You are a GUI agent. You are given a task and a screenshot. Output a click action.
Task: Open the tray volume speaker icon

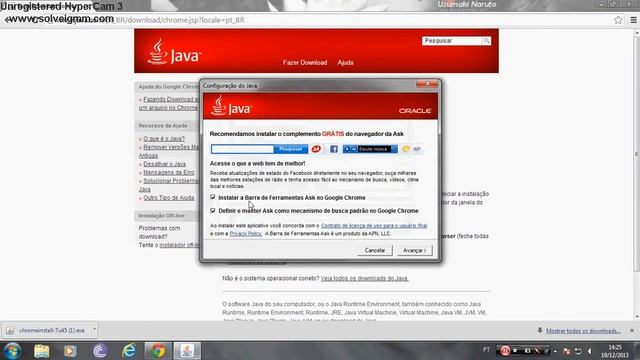click(x=589, y=351)
